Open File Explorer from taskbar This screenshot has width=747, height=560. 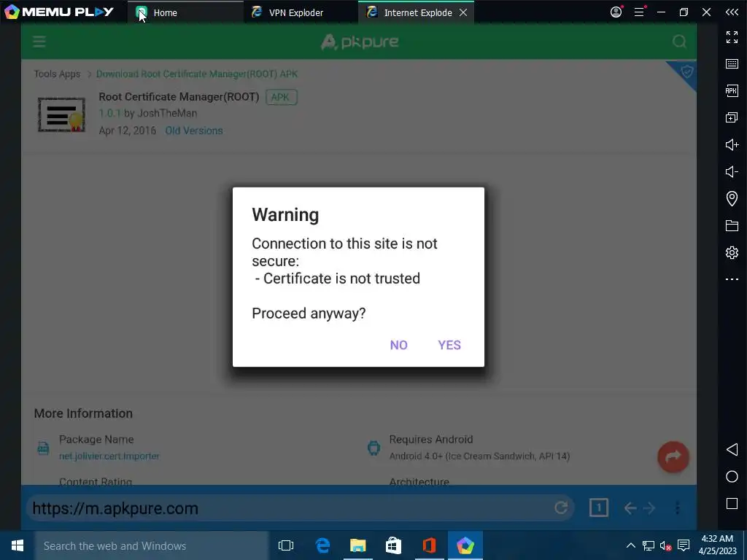click(x=357, y=545)
